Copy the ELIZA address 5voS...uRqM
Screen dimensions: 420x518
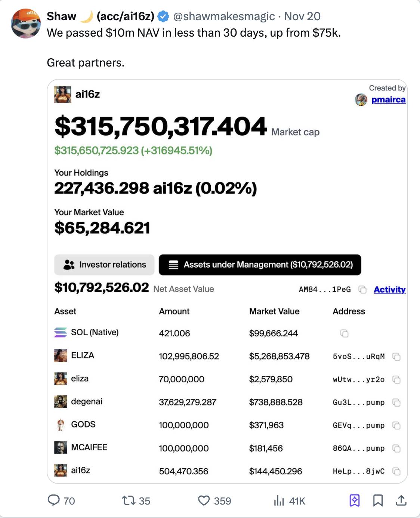396,357
